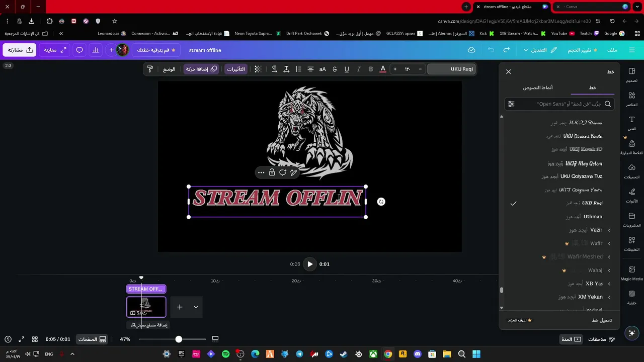Click Learn more (اعرف المزيد) link
644x362 pixels.
519,320
